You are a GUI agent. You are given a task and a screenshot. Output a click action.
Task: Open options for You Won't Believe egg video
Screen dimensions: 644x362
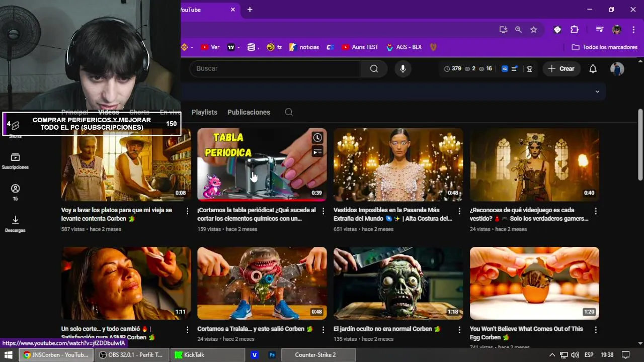[x=596, y=330]
